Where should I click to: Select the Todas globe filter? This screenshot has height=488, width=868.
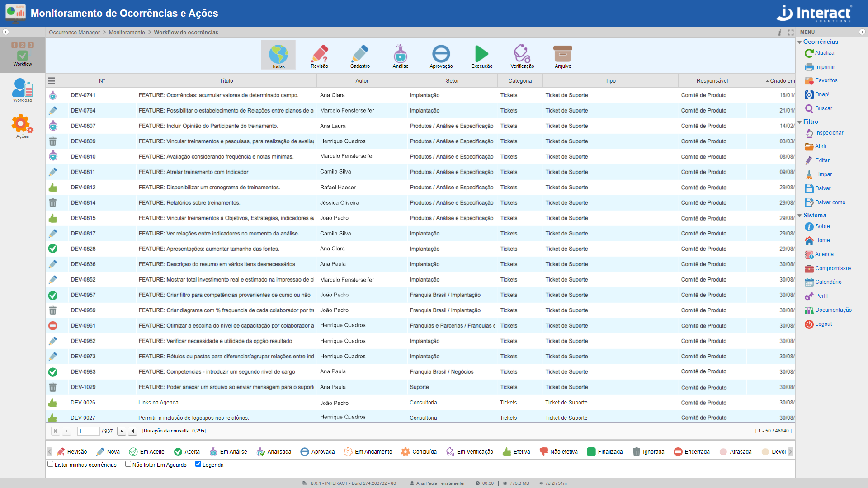278,55
